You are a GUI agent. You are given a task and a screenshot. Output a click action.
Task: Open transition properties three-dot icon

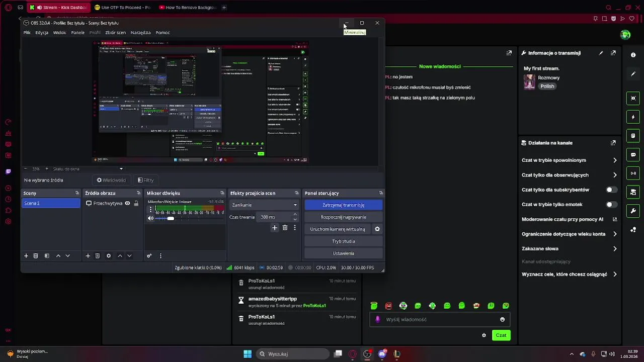tap(295, 228)
